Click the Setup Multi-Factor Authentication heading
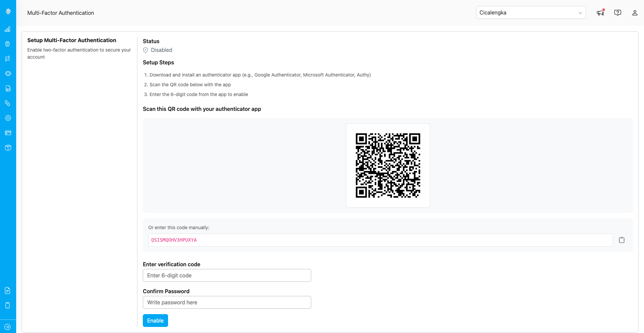 coord(72,40)
